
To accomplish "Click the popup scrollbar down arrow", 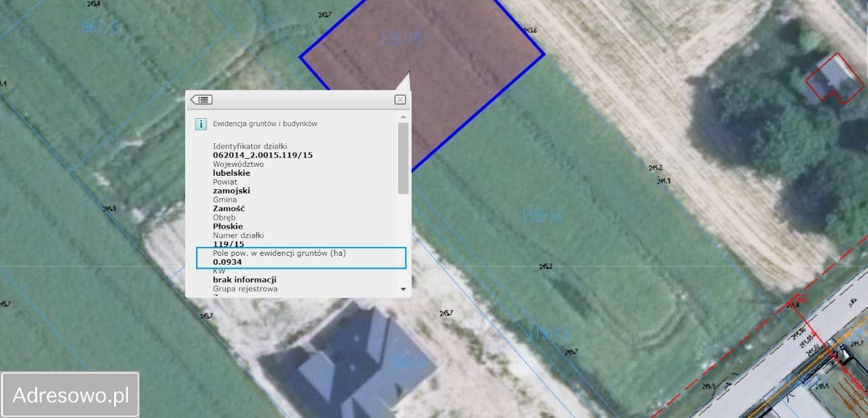I will 403,289.
